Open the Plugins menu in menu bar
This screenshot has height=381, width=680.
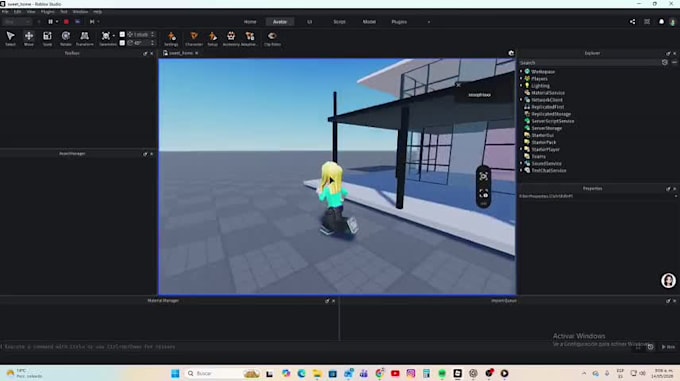coord(48,12)
